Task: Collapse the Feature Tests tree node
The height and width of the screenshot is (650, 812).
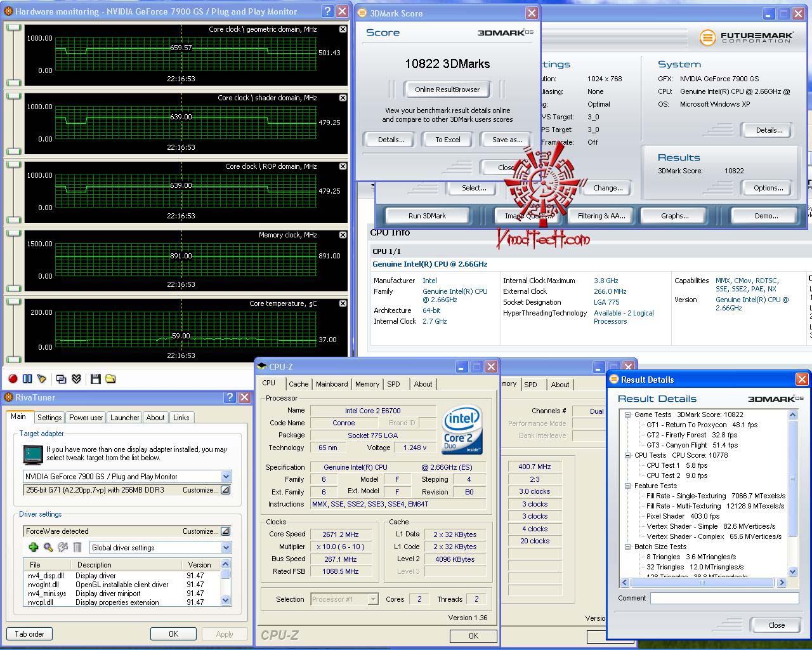Action: tap(627, 486)
